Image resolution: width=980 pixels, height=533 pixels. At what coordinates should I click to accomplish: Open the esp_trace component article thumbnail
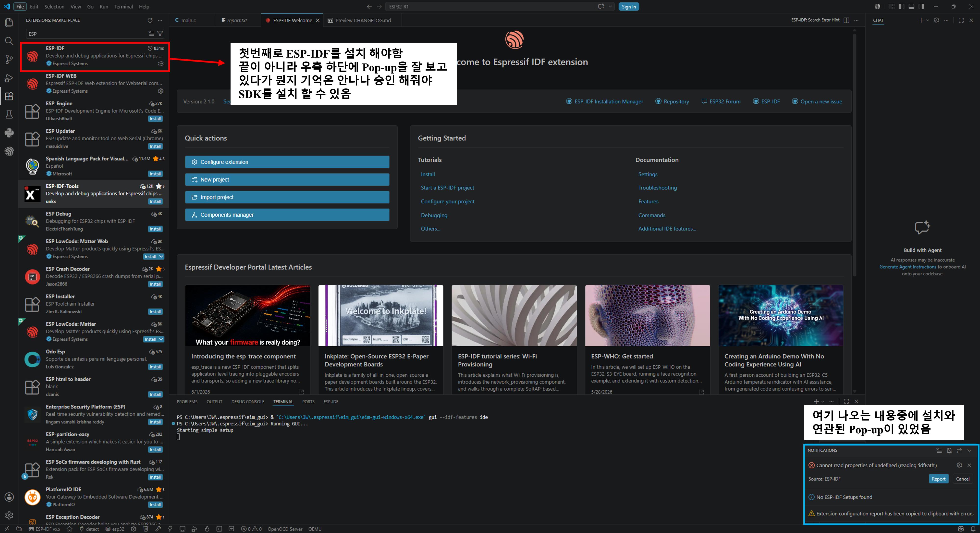tap(248, 316)
